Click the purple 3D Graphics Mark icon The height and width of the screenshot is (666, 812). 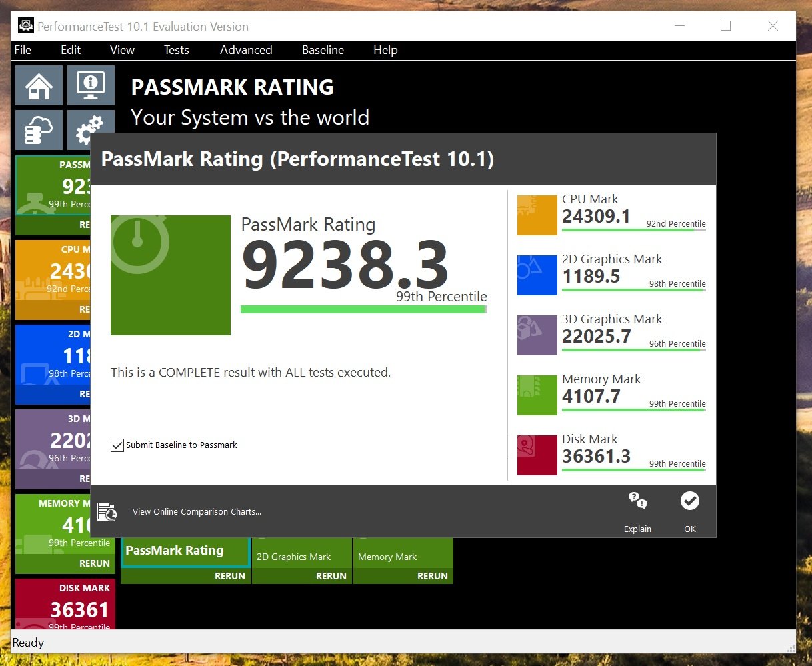537,335
